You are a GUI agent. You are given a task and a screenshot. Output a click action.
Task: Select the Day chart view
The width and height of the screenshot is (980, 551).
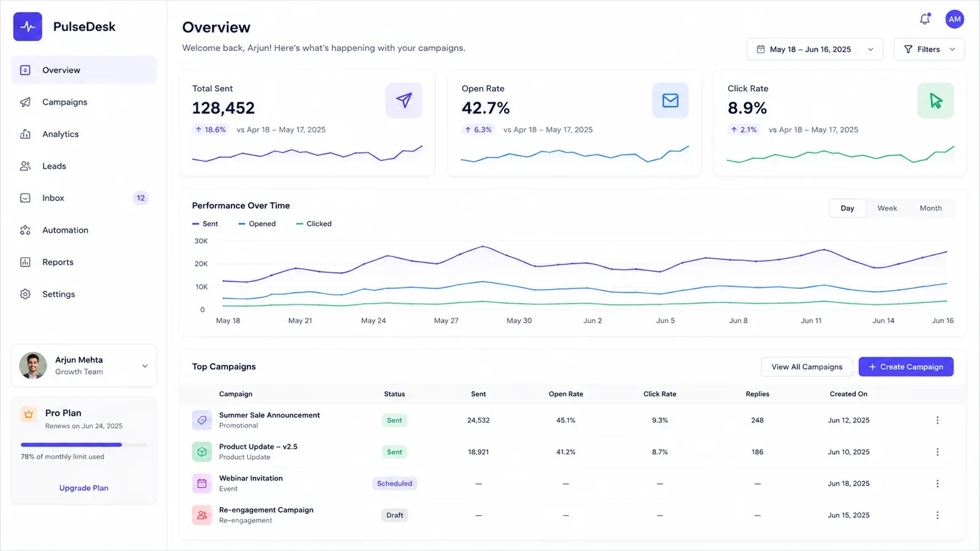pyautogui.click(x=847, y=208)
